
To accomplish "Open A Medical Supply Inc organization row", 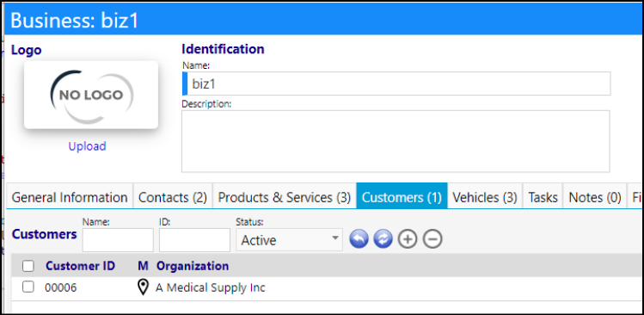I will (x=211, y=287).
